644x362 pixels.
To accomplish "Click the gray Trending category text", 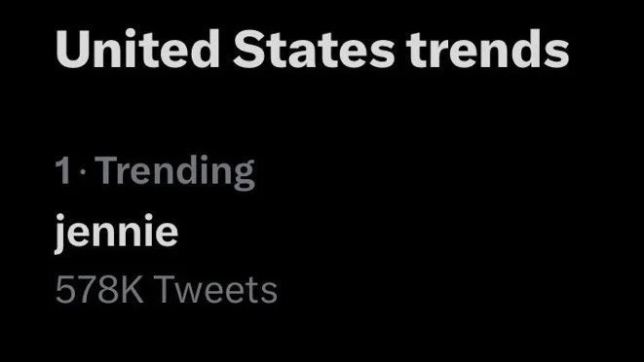I will 175,172.
